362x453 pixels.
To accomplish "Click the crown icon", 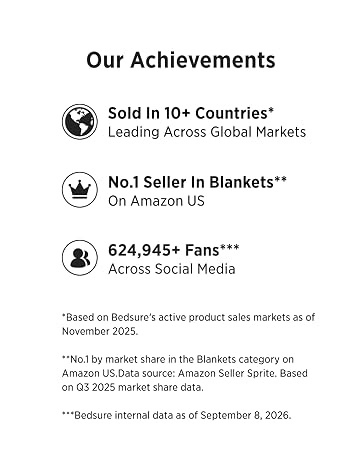I will coord(80,190).
